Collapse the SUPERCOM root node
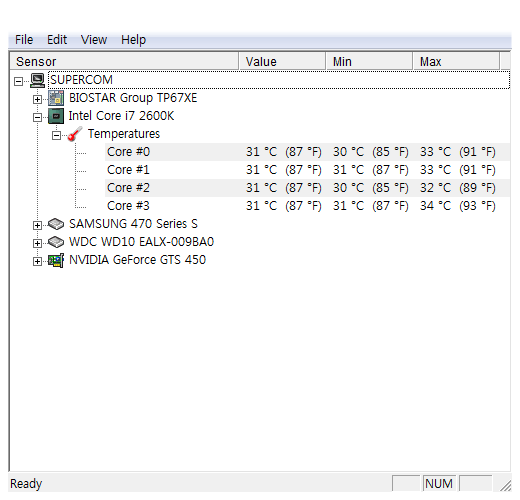Image resolution: width=520 pixels, height=500 pixels. (18, 81)
